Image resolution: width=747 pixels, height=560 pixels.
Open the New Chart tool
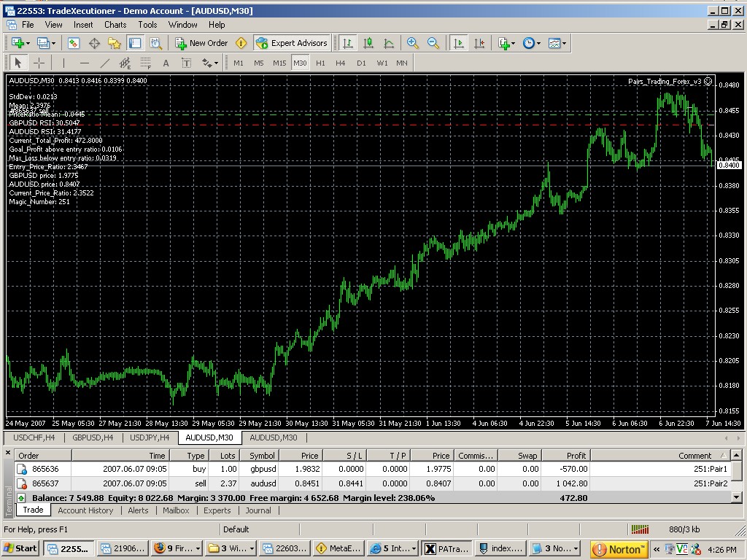point(18,43)
